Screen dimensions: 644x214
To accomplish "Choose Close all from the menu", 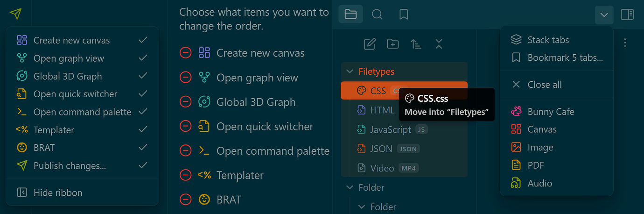I will [544, 85].
